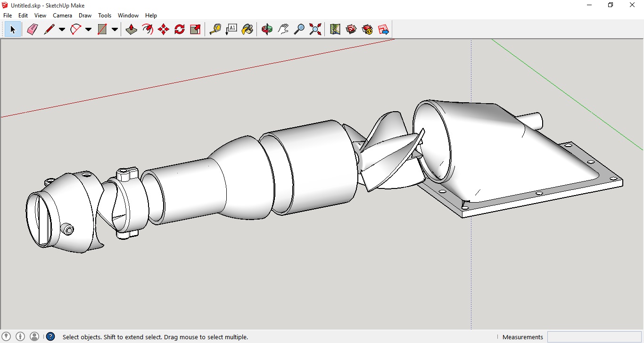
Task: Show the Instructor via question mark icon
Action: click(x=50, y=336)
